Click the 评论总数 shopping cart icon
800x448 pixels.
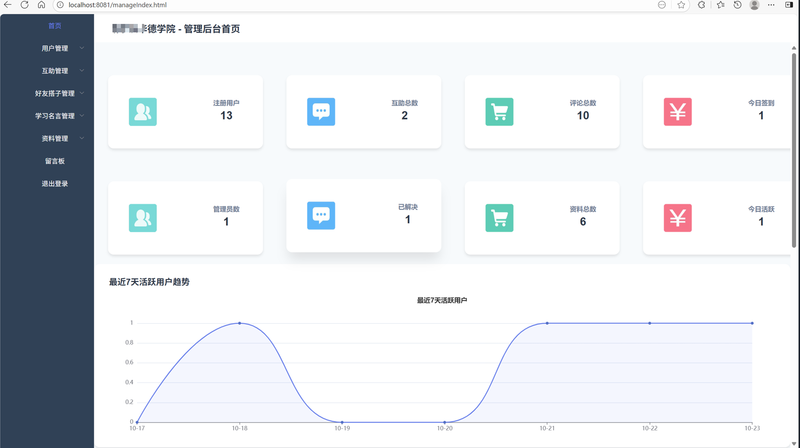[499, 111]
